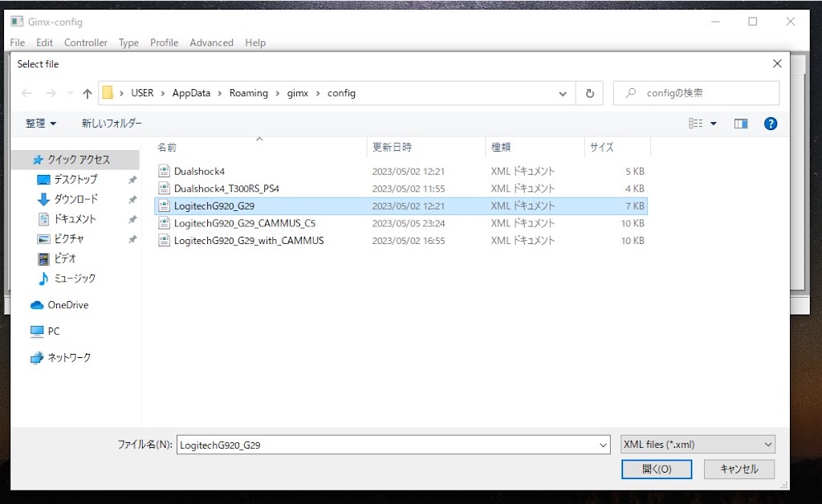822x504 pixels.
Task: Select Roaming in the breadcrumb path
Action: pyautogui.click(x=249, y=93)
